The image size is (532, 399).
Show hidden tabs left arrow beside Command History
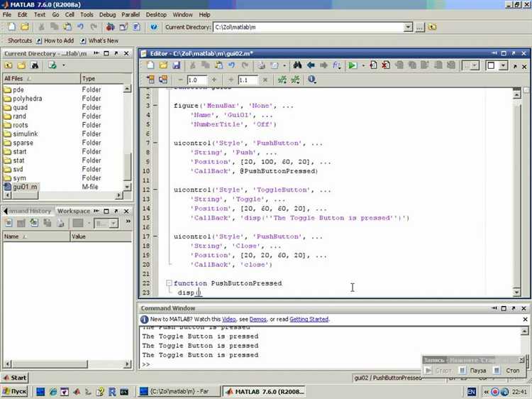click(5, 211)
